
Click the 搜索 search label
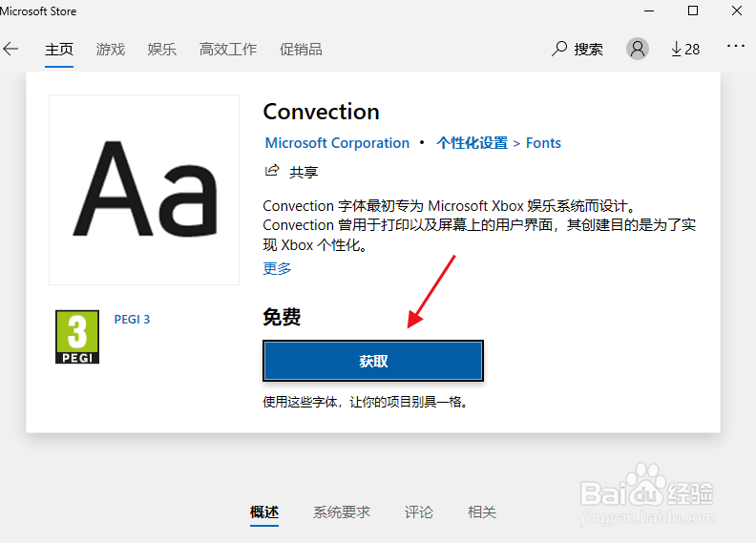588,49
